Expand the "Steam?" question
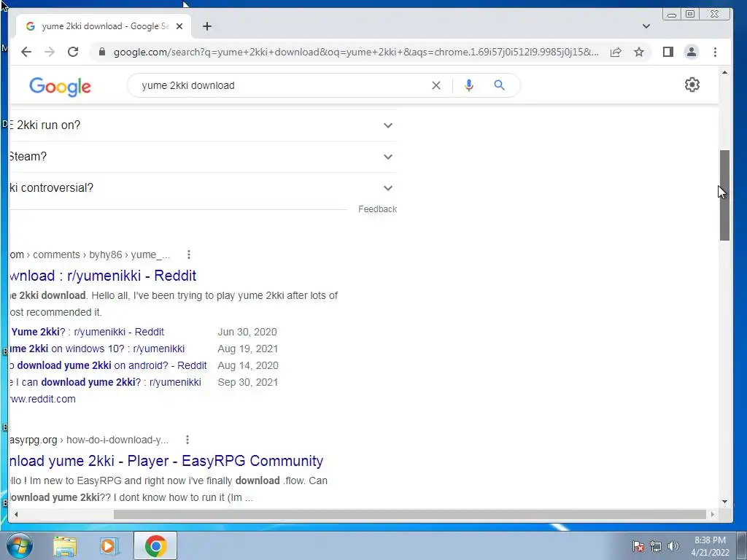The image size is (747, 560). click(x=203, y=157)
